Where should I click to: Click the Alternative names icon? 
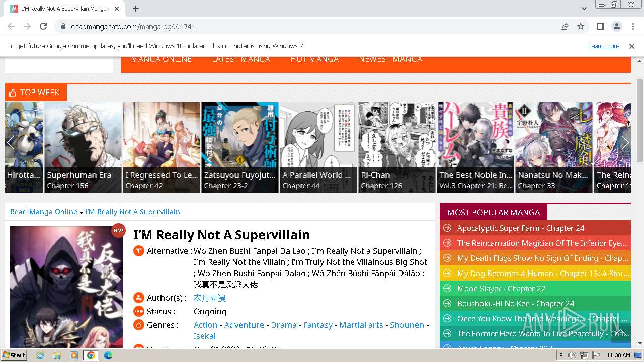tap(139, 251)
